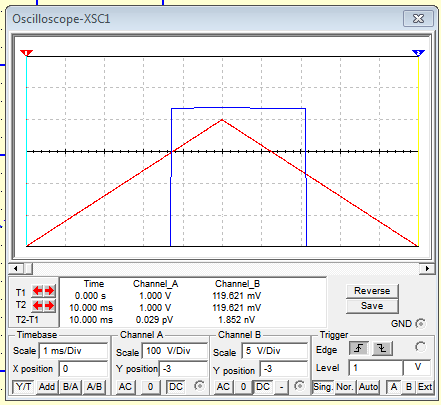Set trigger mode to Auto

pyautogui.click(x=368, y=387)
